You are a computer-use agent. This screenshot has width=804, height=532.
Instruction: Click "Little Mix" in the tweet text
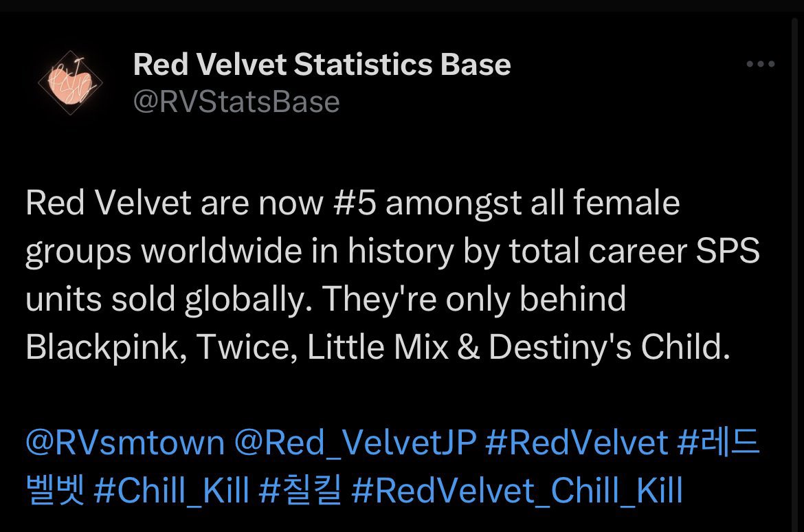tap(378, 347)
